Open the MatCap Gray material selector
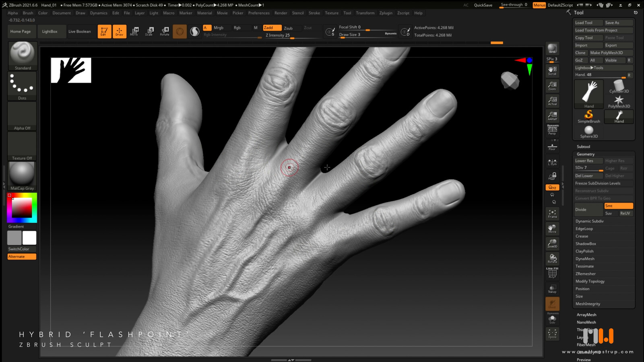This screenshot has height=362, width=644. pos(22,176)
